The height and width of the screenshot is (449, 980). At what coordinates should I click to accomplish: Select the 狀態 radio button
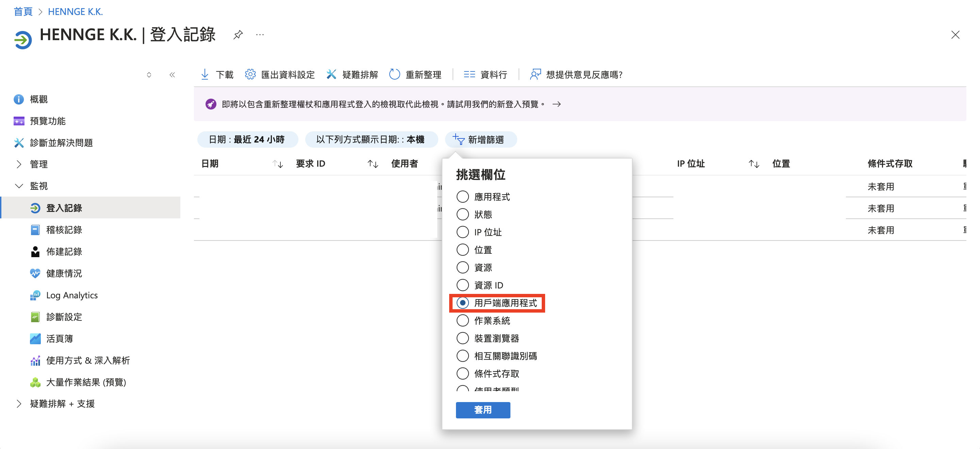coord(462,214)
